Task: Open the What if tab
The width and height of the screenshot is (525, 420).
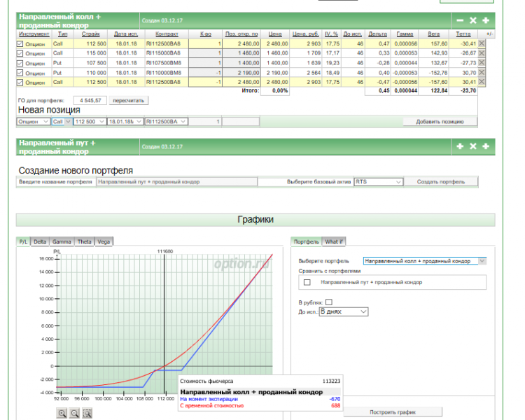Action: point(334,241)
